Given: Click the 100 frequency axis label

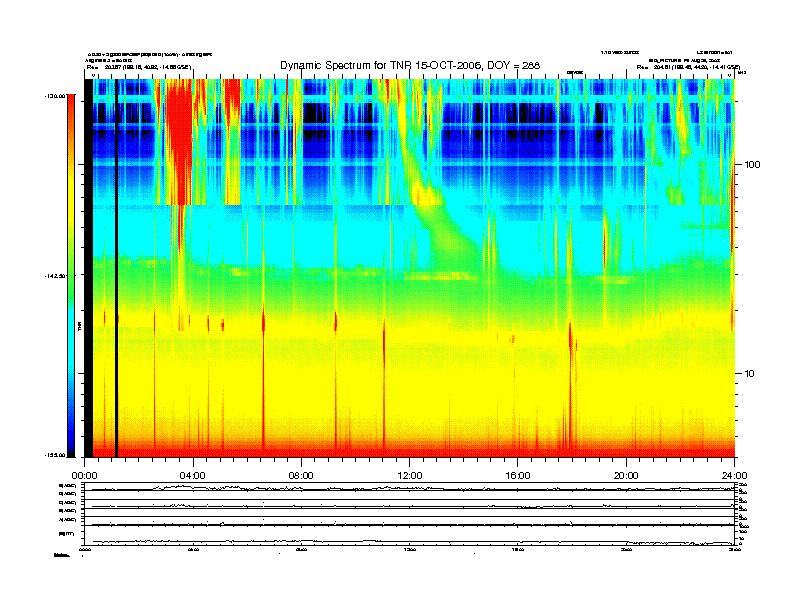Looking at the screenshot, I should (x=753, y=165).
